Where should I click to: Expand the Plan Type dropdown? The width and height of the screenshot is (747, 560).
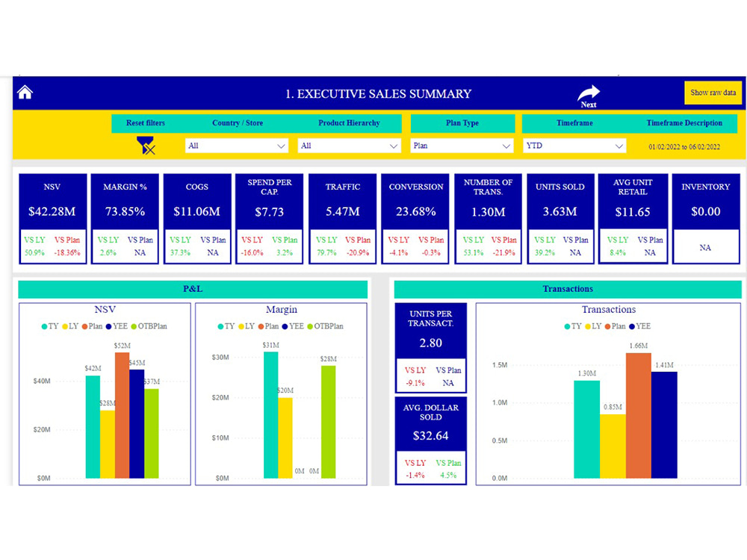462,146
